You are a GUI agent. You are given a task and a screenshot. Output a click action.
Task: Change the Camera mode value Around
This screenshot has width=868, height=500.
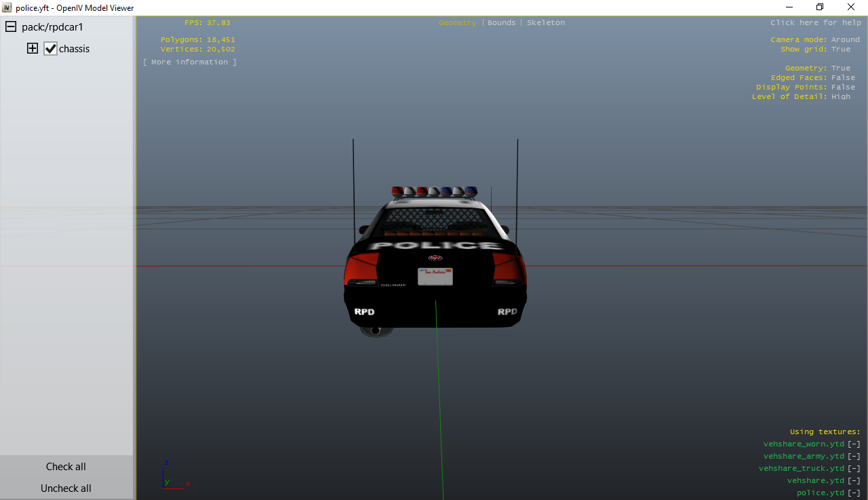point(846,40)
